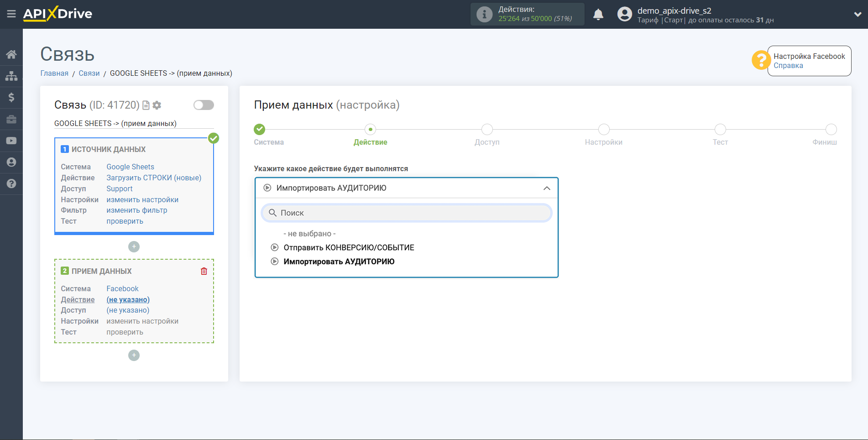Click the 'demo_apix-drive_s2' username
Viewport: 868px width, 440px height.
pyautogui.click(x=675, y=10)
